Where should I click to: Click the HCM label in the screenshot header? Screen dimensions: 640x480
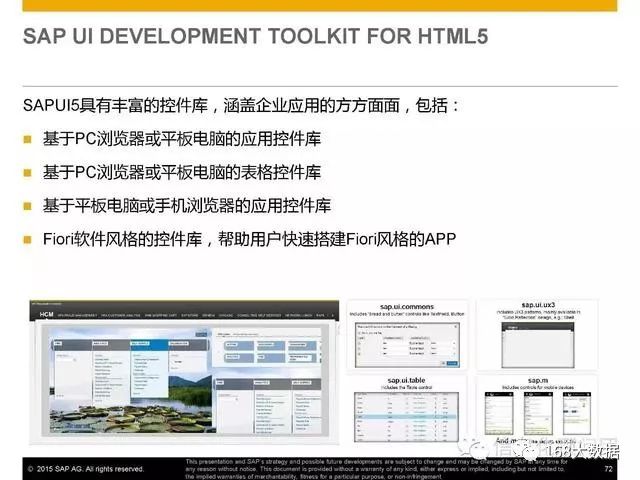pyautogui.click(x=47, y=314)
